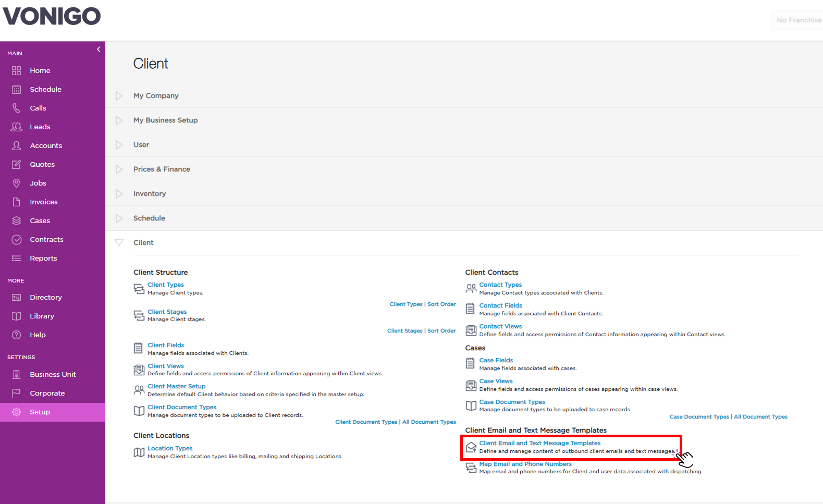Click the icon beside Contact Types
The image size is (823, 504).
click(471, 288)
